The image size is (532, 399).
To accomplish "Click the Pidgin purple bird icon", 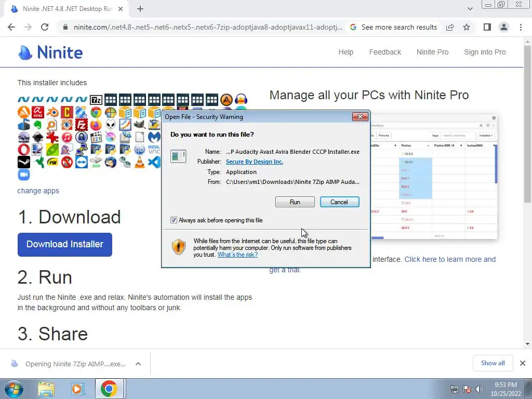I will (x=67, y=150).
